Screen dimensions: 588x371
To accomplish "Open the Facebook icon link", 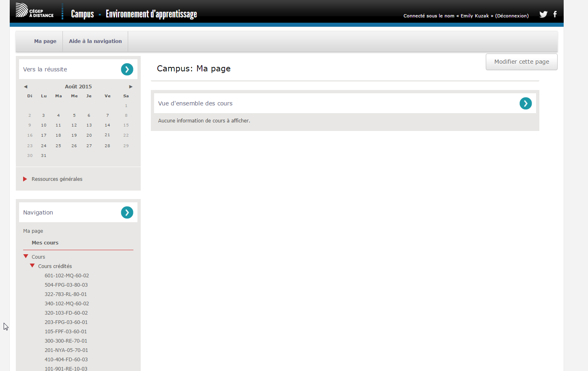I will click(x=555, y=14).
